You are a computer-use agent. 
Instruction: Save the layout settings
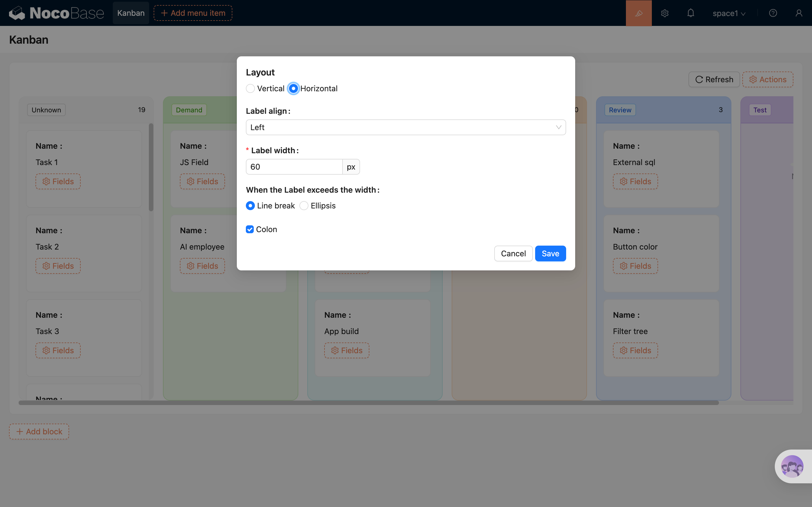click(550, 253)
